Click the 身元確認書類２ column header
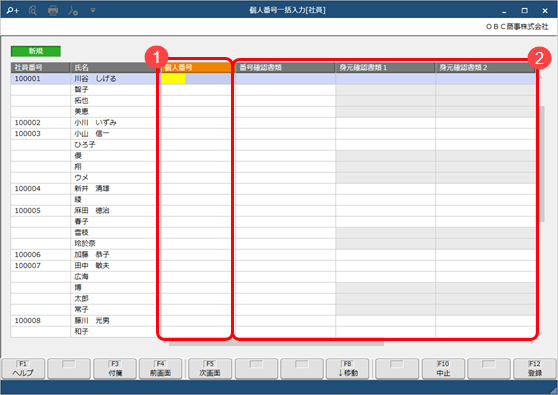 [485, 68]
